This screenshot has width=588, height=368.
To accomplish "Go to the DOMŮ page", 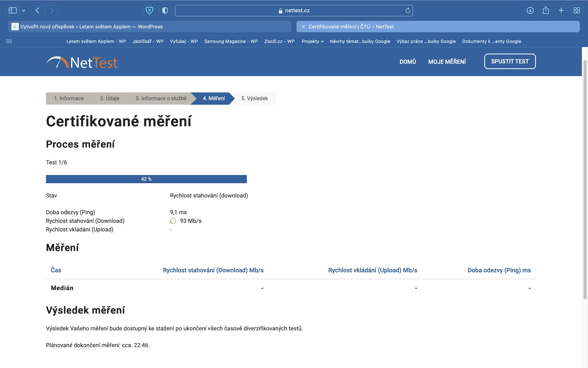I will click(x=408, y=62).
